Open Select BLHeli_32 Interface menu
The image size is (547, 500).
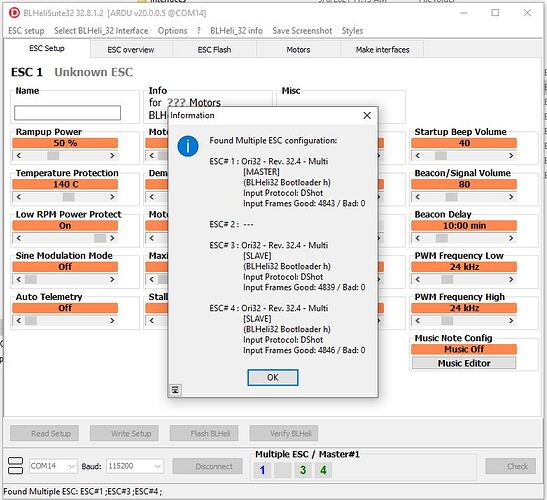coord(101,31)
